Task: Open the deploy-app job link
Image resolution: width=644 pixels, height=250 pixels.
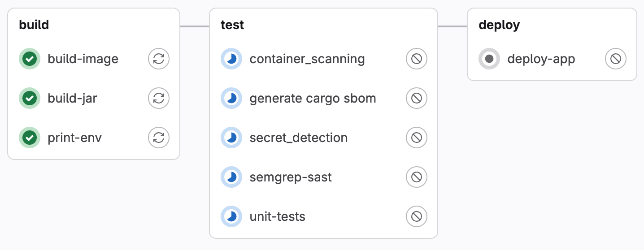Action: (x=541, y=59)
